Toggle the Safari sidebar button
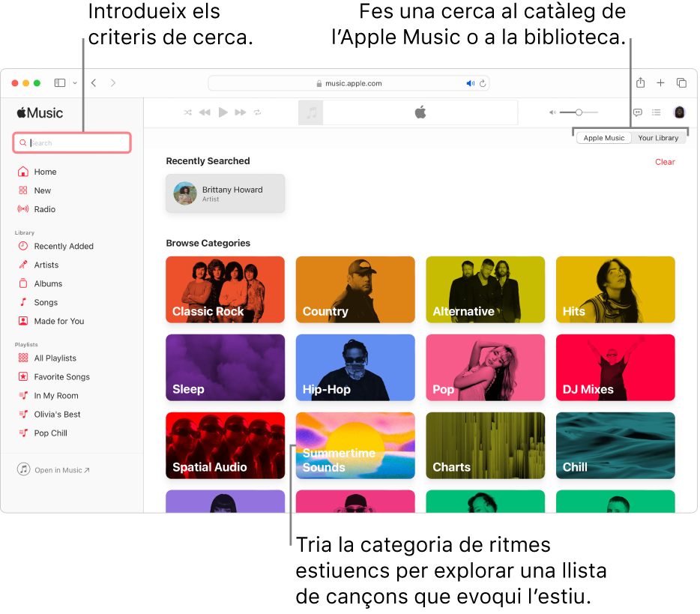The image size is (700, 614). point(60,83)
